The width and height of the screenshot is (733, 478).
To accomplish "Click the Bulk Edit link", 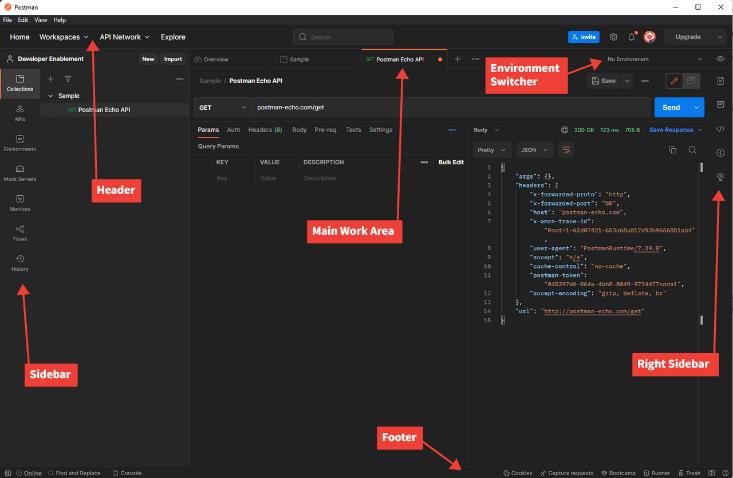I will tap(451, 162).
